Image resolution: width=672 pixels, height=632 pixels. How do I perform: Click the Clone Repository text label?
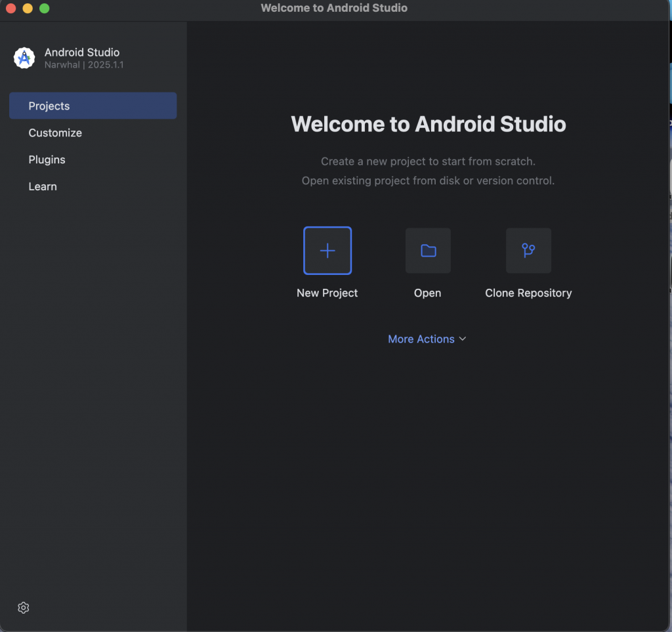[x=528, y=293]
